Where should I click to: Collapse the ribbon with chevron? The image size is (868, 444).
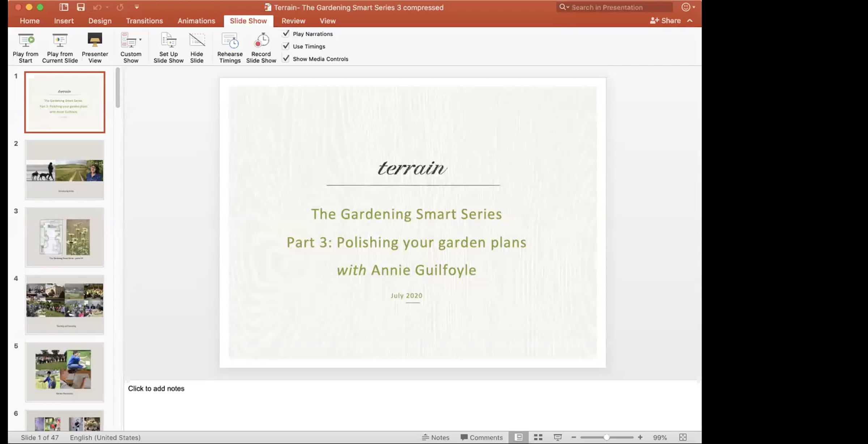pos(690,21)
